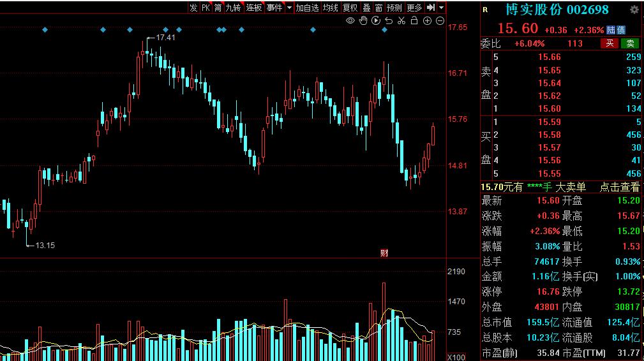This screenshot has height=361, width=644.
Task: Click the 发 toolbar button
Action: (x=193, y=8)
